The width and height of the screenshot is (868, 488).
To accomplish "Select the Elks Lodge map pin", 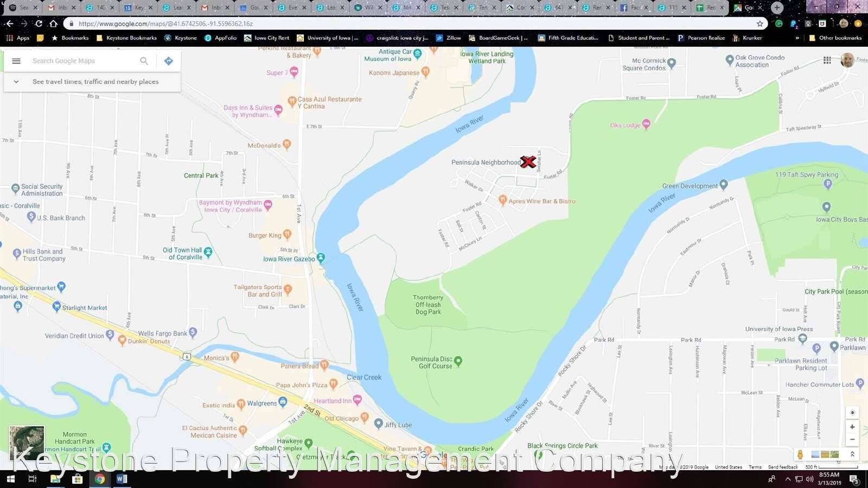I will pos(646,124).
